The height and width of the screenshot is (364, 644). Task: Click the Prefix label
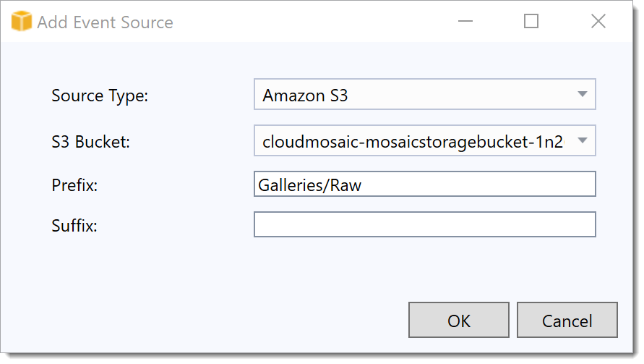[x=74, y=185]
